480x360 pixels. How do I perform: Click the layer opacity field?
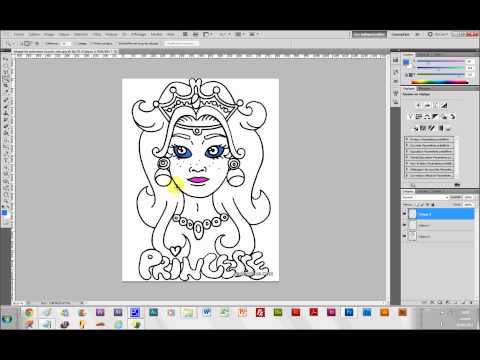[x=468, y=197]
